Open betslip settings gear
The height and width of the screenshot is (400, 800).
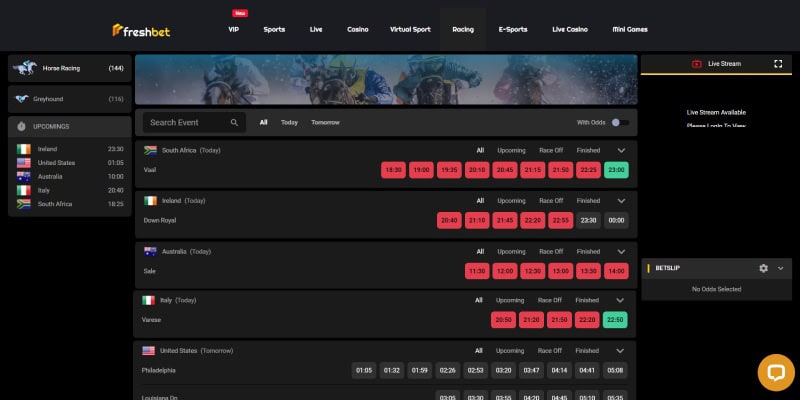[x=763, y=269]
